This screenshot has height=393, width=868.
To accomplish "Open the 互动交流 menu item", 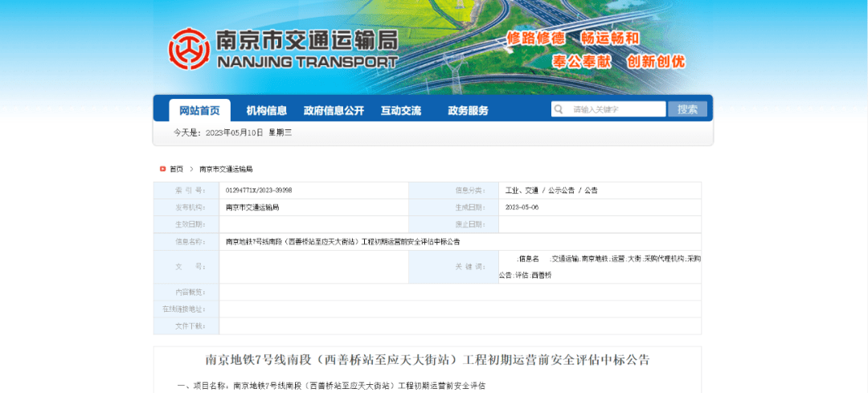I will coord(401,111).
